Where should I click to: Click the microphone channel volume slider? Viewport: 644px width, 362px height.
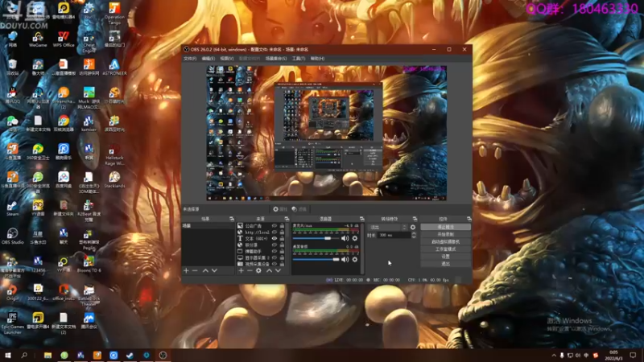coord(316,238)
